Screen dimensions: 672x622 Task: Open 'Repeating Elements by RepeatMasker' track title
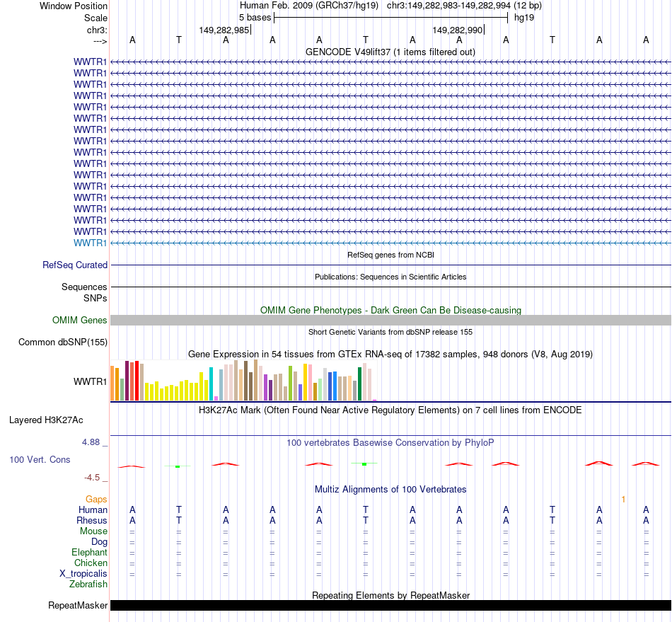[390, 595]
